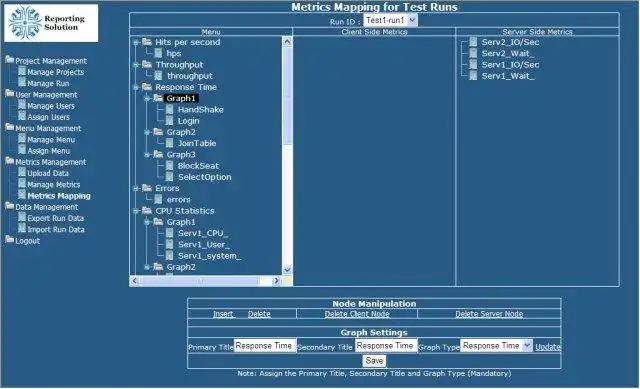The width and height of the screenshot is (640, 389).
Task: Click the Serv1_IO/Sec metric icon
Action: click(473, 64)
